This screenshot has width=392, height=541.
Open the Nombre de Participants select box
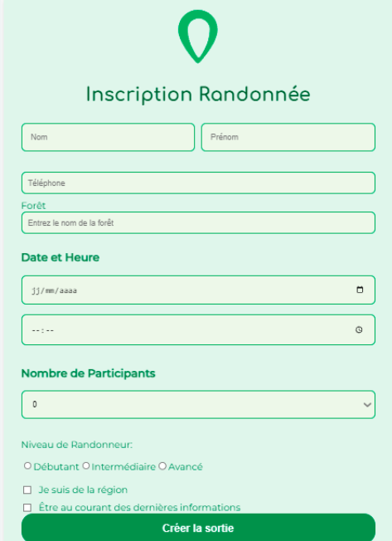[198, 404]
